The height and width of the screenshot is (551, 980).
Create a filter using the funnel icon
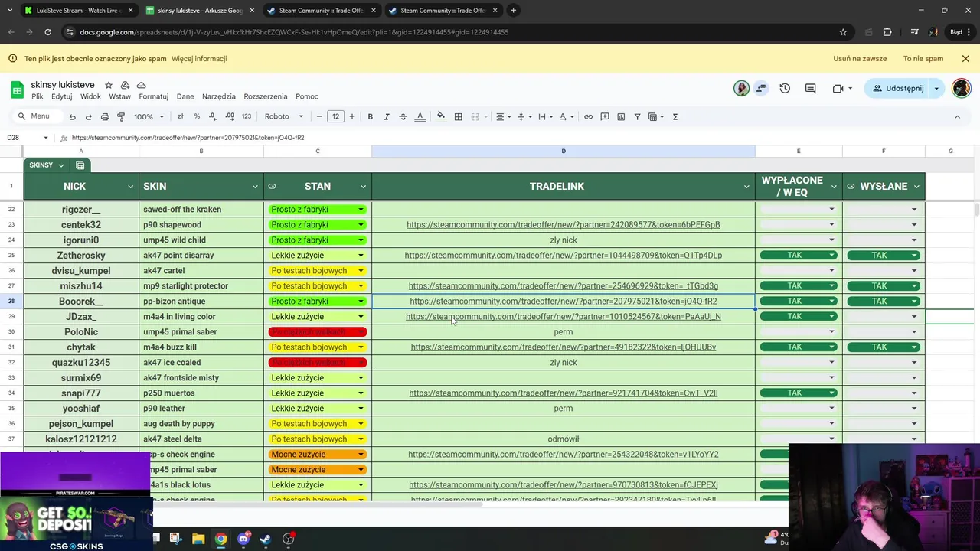tap(637, 116)
